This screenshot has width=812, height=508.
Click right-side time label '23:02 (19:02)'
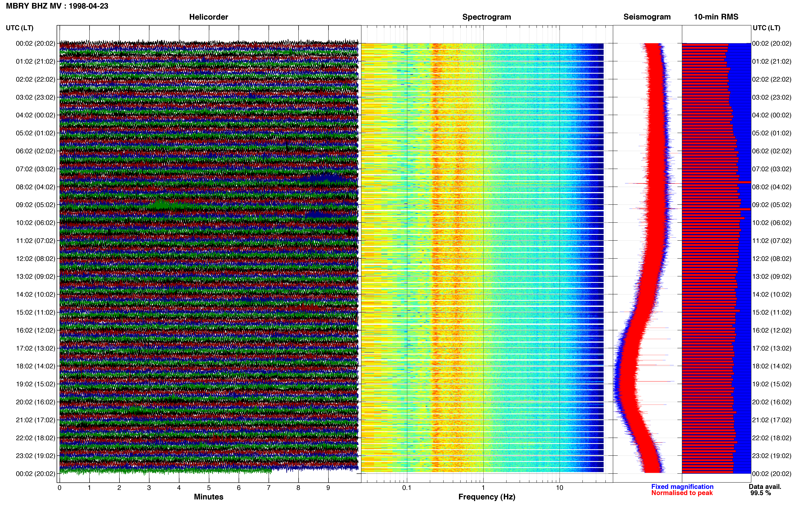(772, 456)
